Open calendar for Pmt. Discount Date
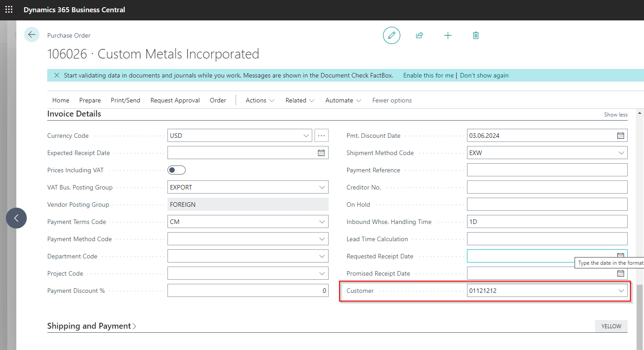 (620, 136)
